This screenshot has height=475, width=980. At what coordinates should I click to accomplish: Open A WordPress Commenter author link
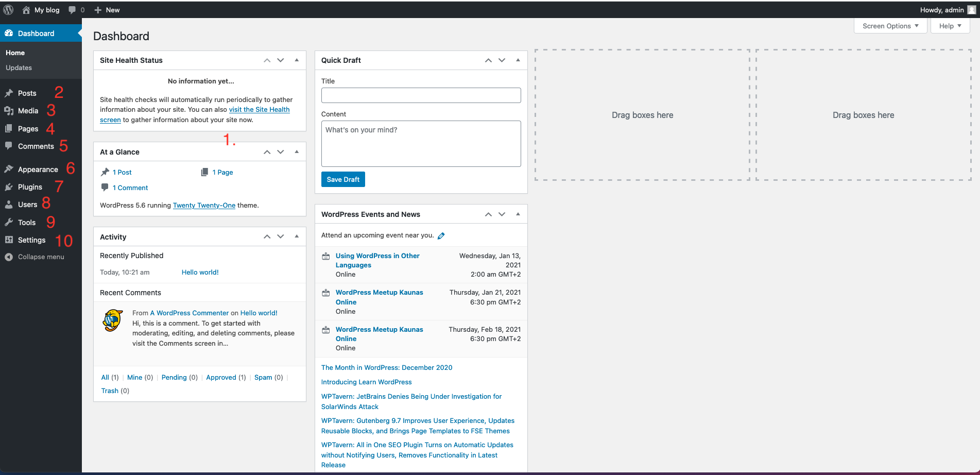189,313
